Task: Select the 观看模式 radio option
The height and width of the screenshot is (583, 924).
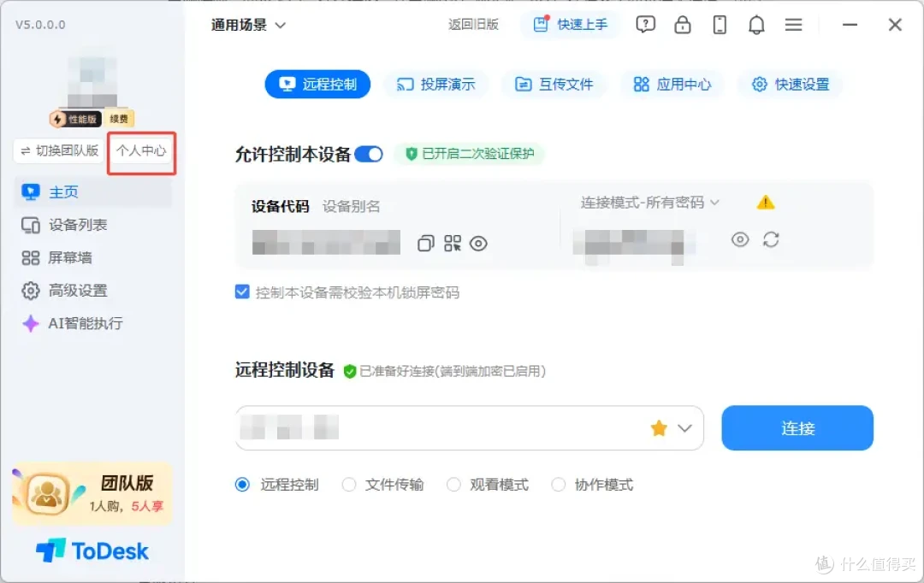Action: pos(453,485)
